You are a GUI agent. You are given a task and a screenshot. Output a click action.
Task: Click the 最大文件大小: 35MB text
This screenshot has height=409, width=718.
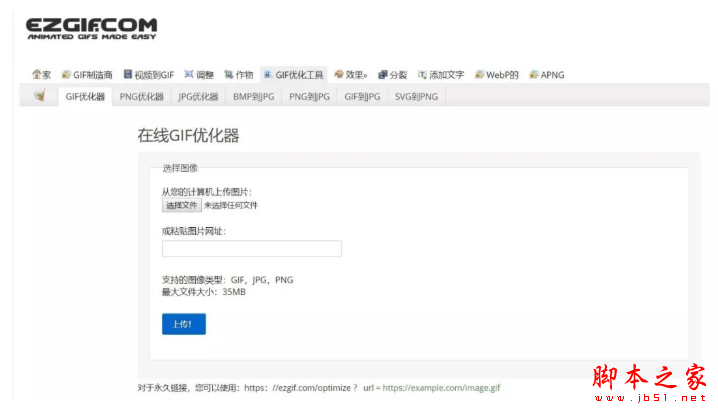[204, 292]
